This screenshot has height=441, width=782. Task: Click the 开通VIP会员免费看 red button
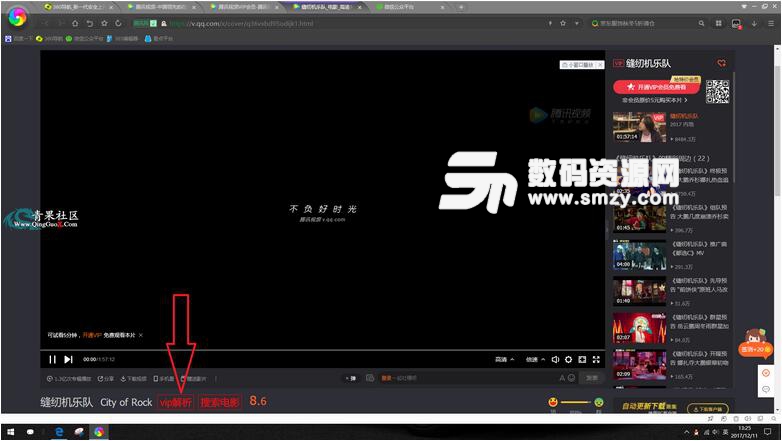pos(656,87)
